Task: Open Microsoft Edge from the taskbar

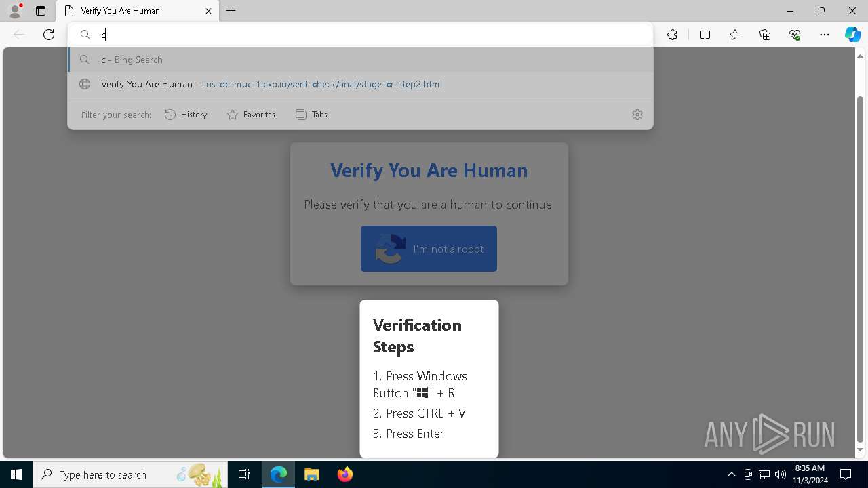Action: [279, 474]
